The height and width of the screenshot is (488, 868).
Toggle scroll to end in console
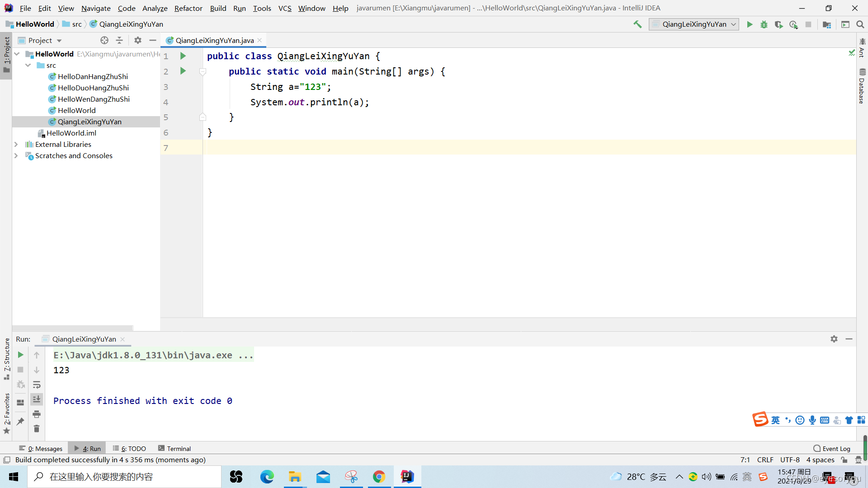pyautogui.click(x=37, y=399)
